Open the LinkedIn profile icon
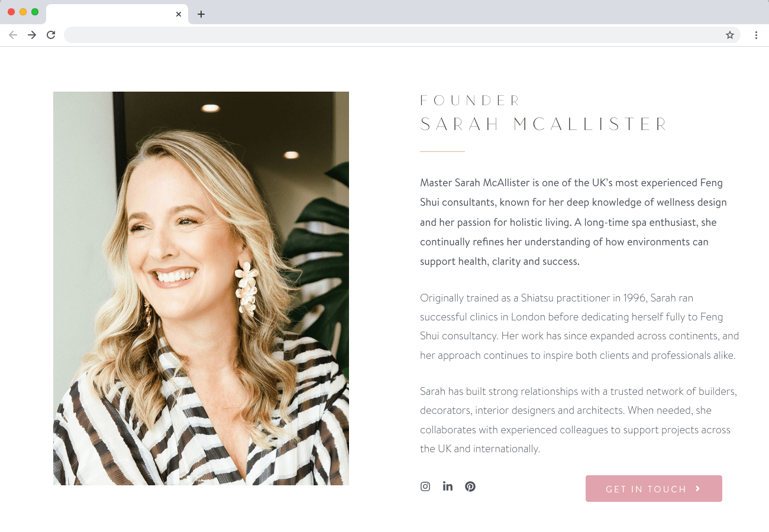 448,486
